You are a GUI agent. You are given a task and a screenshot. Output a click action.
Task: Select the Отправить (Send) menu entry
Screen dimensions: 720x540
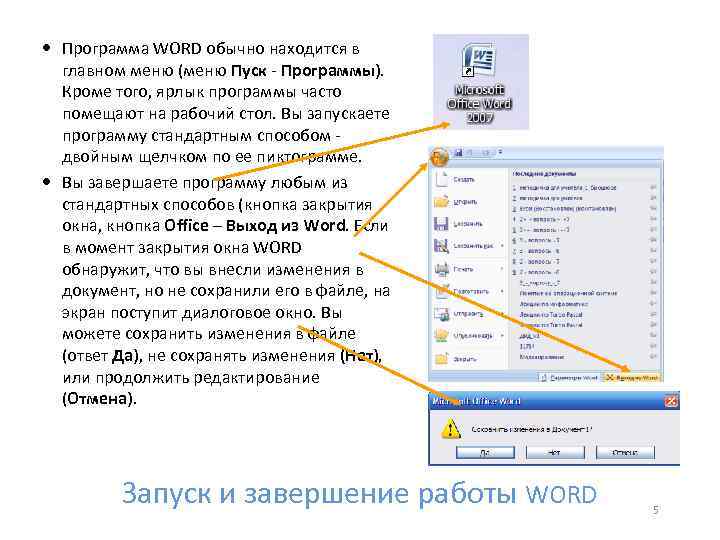pyautogui.click(x=468, y=314)
